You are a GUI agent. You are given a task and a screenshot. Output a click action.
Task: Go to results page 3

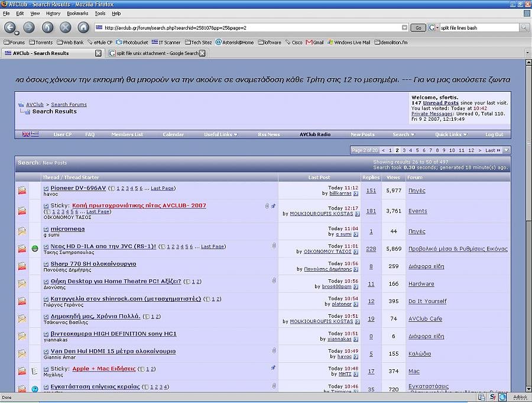404,150
